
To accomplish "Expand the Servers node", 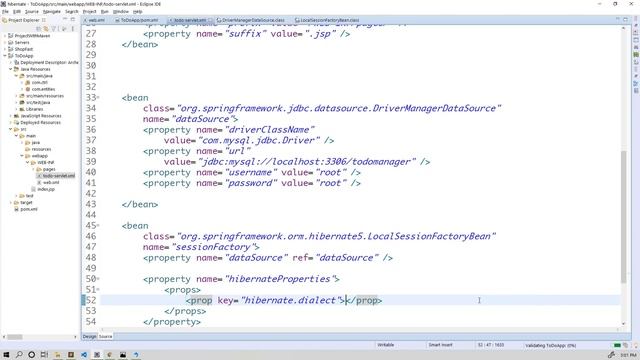I will pyautogui.click(x=5, y=42).
